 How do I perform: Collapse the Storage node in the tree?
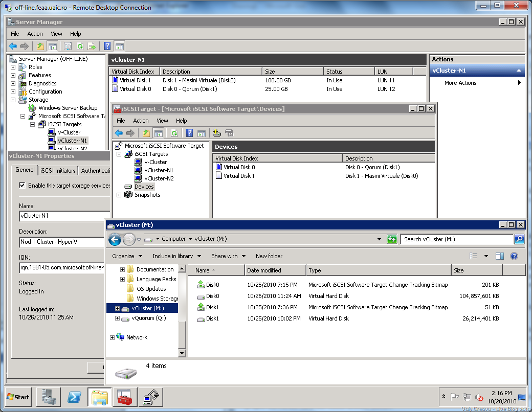13,100
